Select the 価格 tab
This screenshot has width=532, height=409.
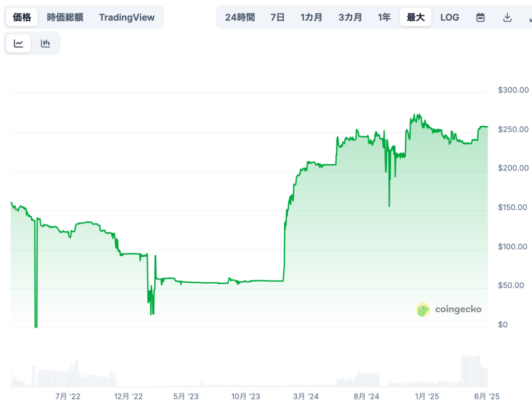[22, 17]
